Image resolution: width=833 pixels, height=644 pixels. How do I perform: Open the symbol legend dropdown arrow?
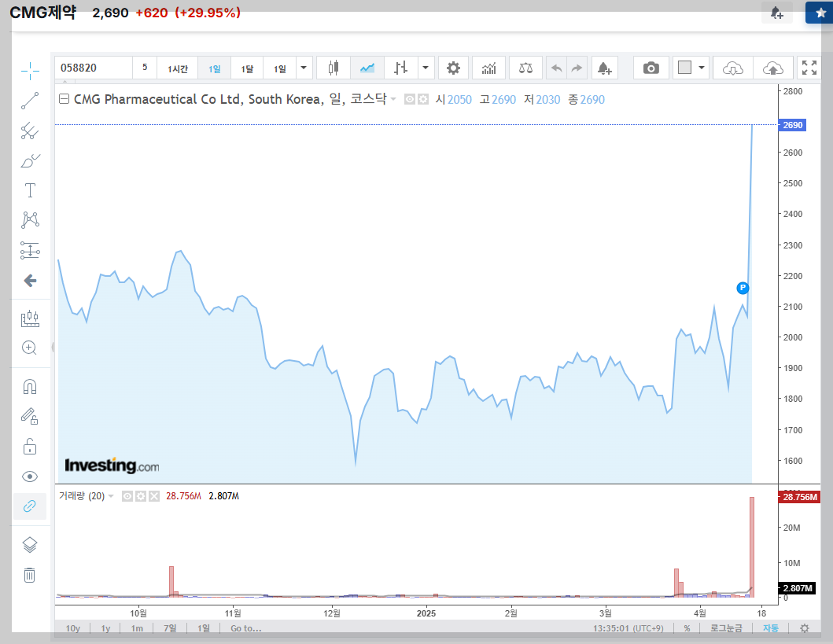point(393,99)
